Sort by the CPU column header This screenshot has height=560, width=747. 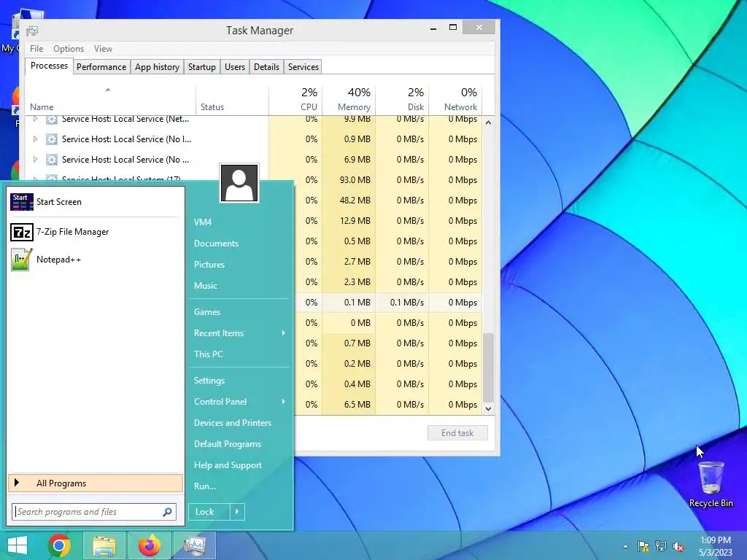tap(296, 99)
